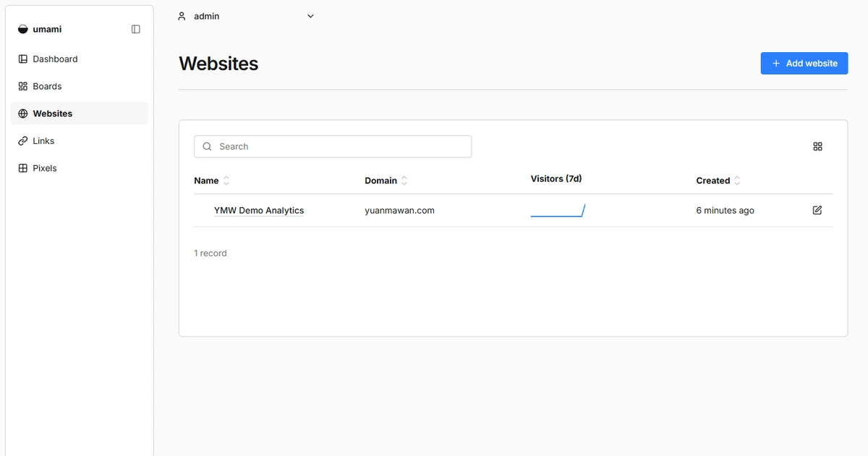Go to Boards in sidebar
Image resolution: width=868 pixels, height=456 pixels.
click(80, 86)
